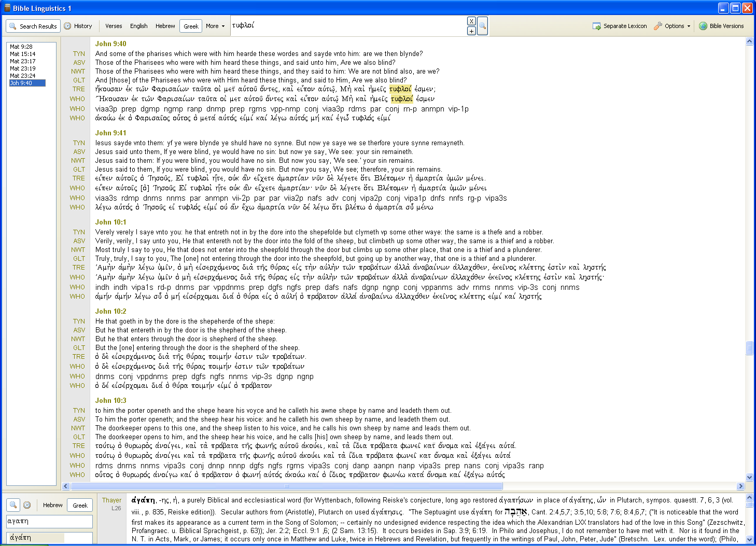Switch to the English tab
The height and width of the screenshot is (546, 756).
click(x=138, y=26)
